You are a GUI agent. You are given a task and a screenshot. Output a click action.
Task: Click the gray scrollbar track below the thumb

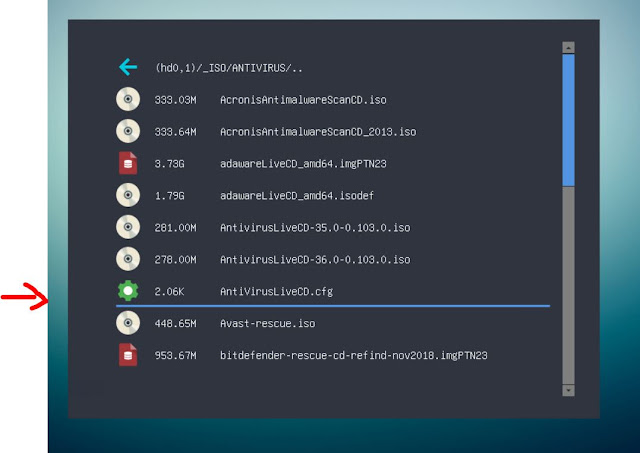click(568, 286)
